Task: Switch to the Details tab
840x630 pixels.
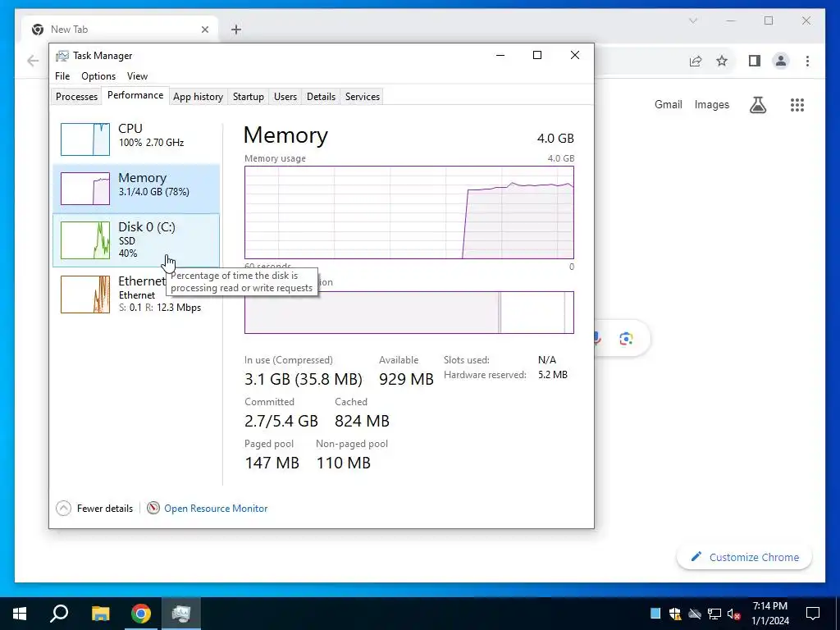Action: tap(321, 97)
